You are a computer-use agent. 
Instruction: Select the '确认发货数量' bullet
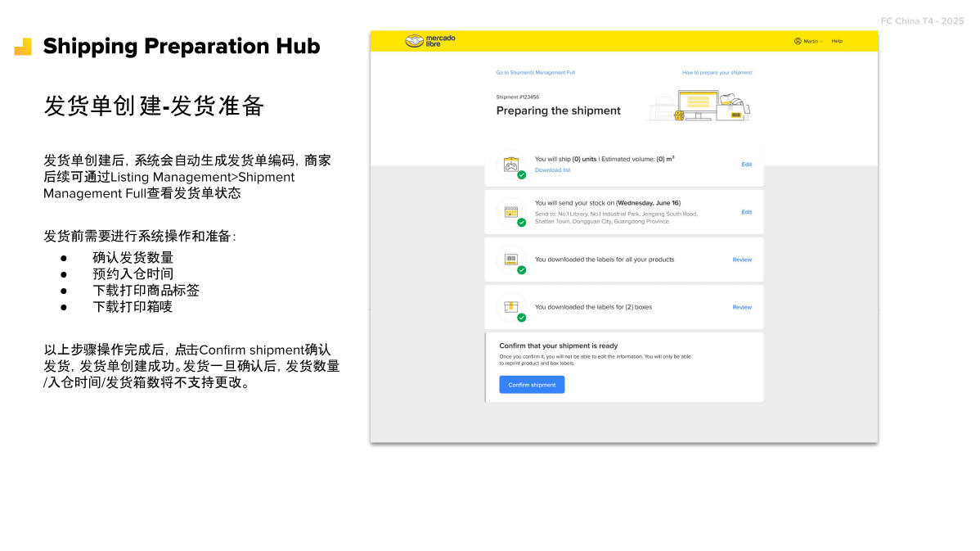coord(133,258)
